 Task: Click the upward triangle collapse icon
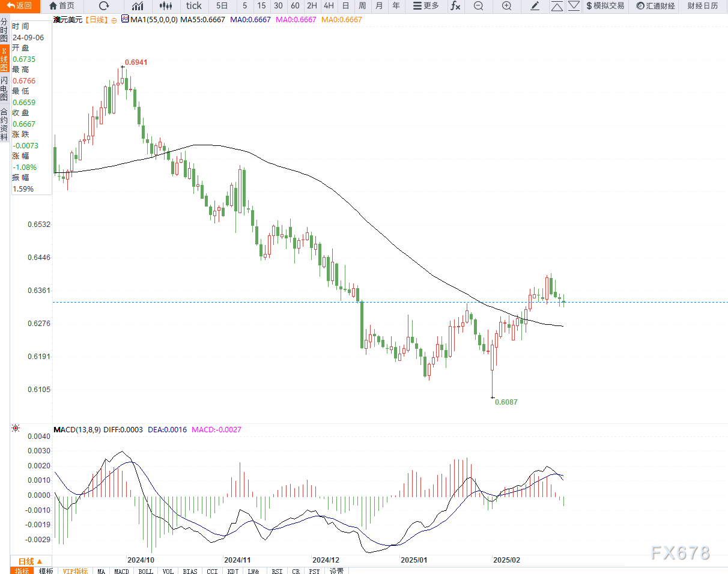557,6
